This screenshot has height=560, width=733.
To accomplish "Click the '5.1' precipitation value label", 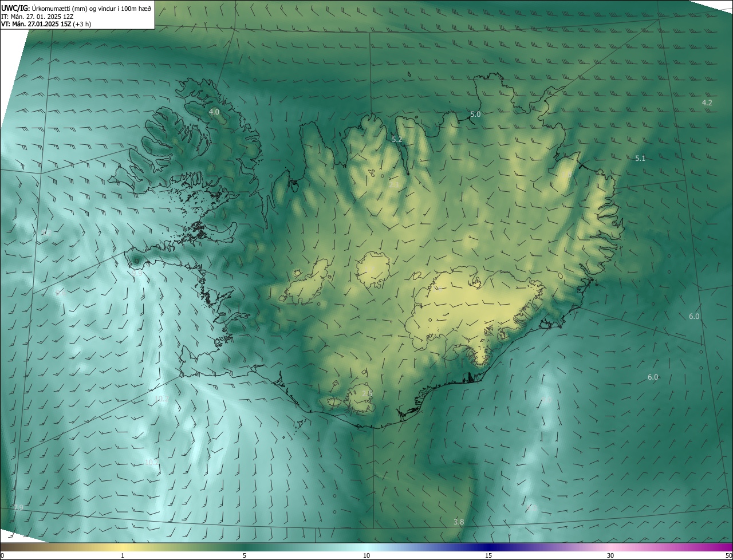I will point(640,159).
